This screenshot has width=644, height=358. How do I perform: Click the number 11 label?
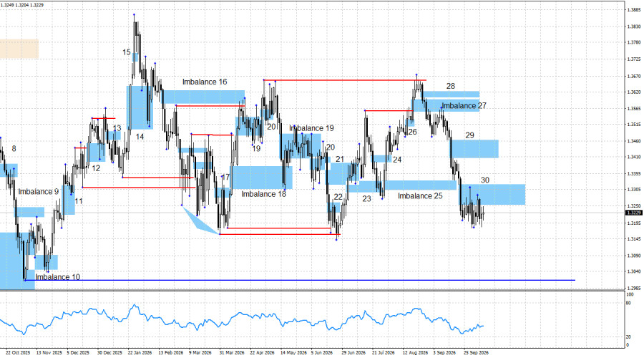(79, 201)
